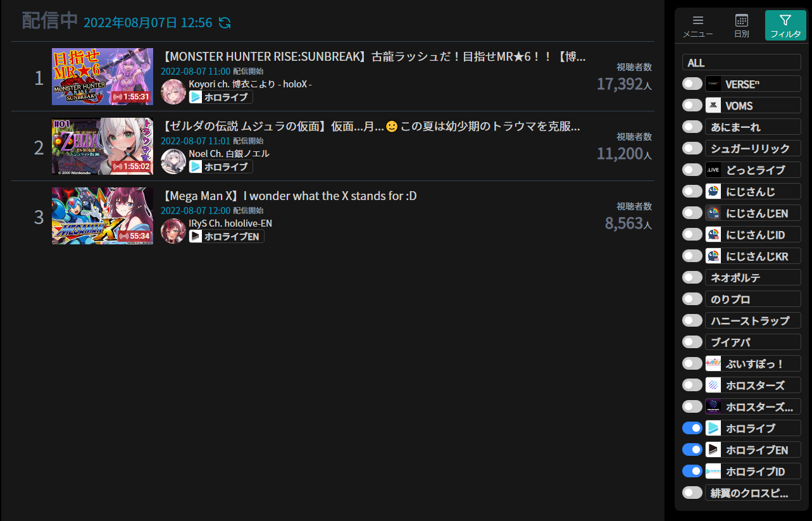Open the Mega Man X stream thumbnail
The height and width of the screenshot is (521, 812).
[x=103, y=216]
